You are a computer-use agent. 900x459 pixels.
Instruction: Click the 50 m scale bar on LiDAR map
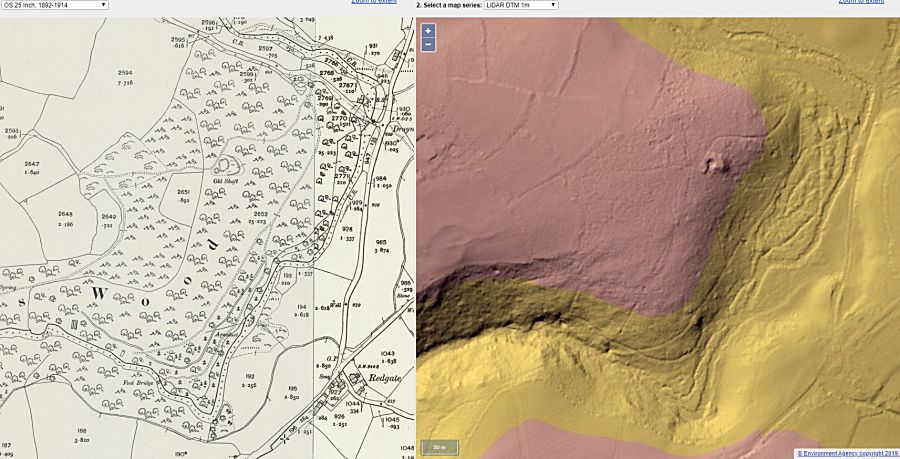pyautogui.click(x=440, y=447)
